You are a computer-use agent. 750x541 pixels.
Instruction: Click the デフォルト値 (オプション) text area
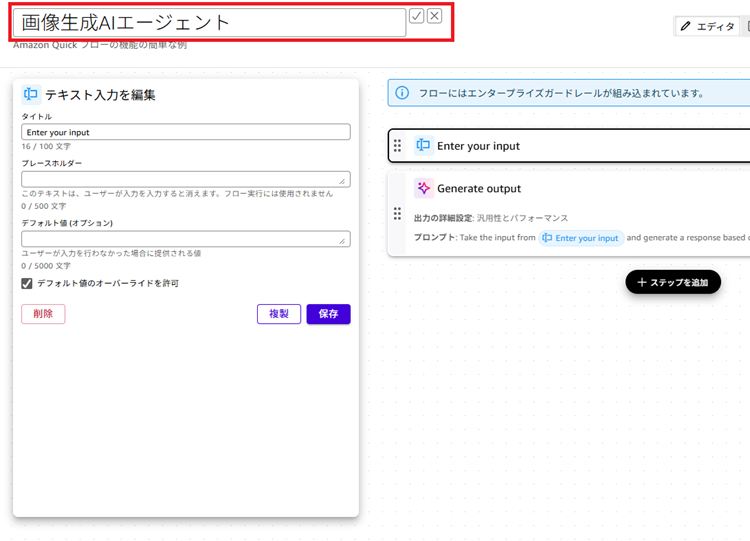coord(186,239)
